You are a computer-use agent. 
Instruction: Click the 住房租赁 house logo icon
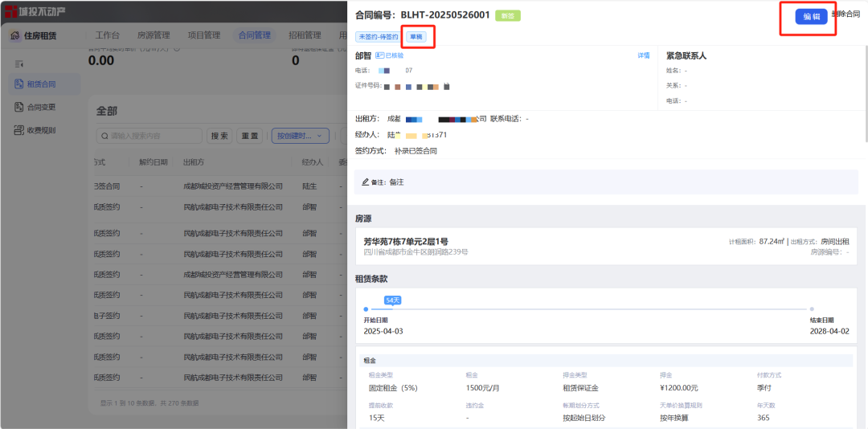click(14, 35)
